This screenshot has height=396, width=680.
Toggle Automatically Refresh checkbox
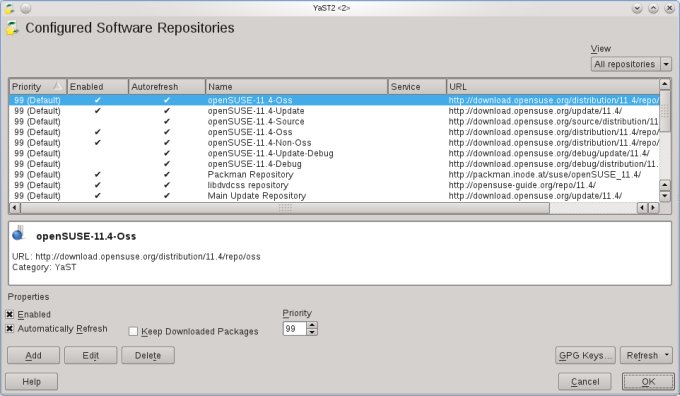pyautogui.click(x=10, y=329)
